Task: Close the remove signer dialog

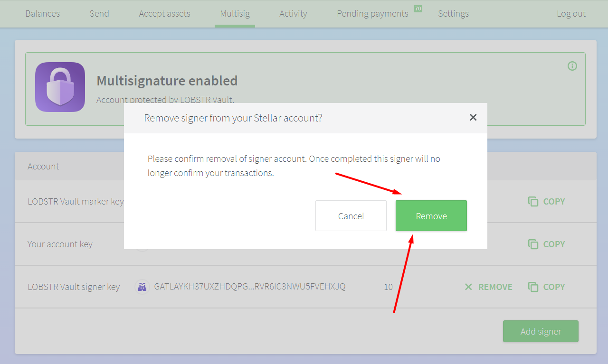Action: (x=473, y=117)
